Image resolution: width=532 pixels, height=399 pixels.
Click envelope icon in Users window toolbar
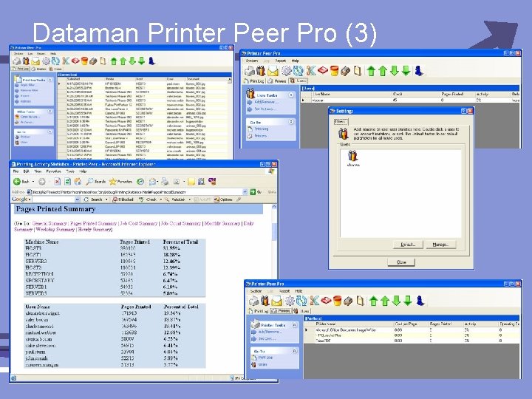pos(273,71)
